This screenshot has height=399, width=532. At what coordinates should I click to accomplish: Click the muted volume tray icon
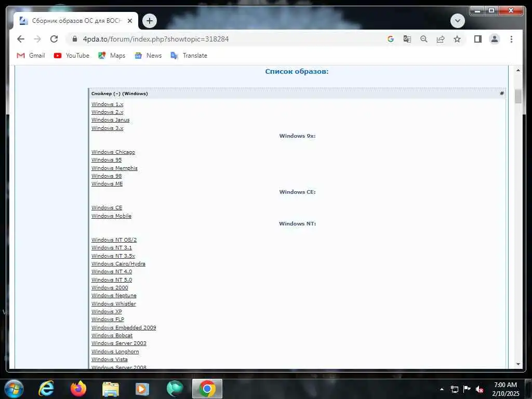tap(480, 389)
